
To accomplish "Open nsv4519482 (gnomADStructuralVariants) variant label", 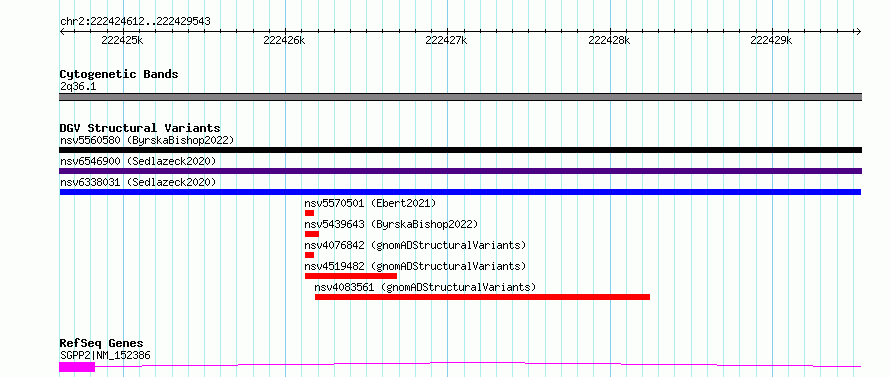I will coord(415,266).
